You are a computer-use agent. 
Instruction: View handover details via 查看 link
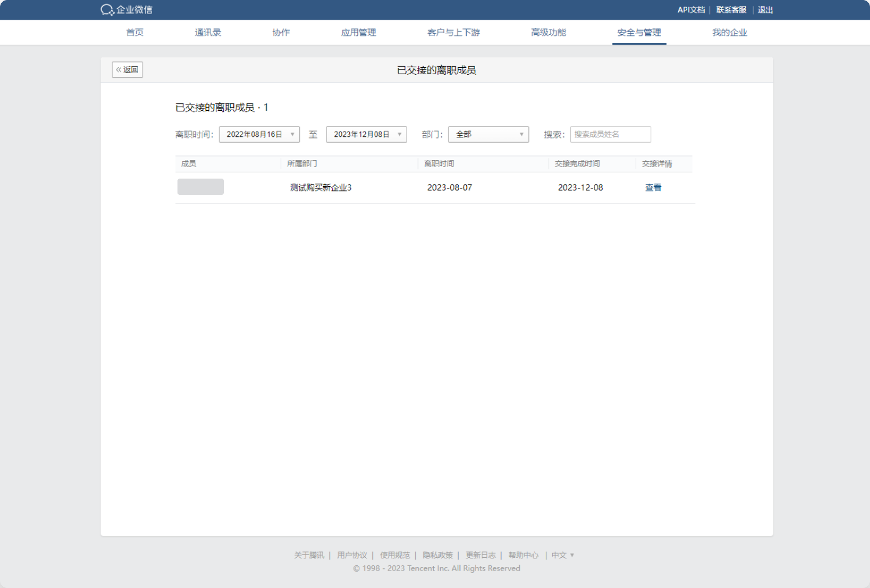[x=653, y=187]
